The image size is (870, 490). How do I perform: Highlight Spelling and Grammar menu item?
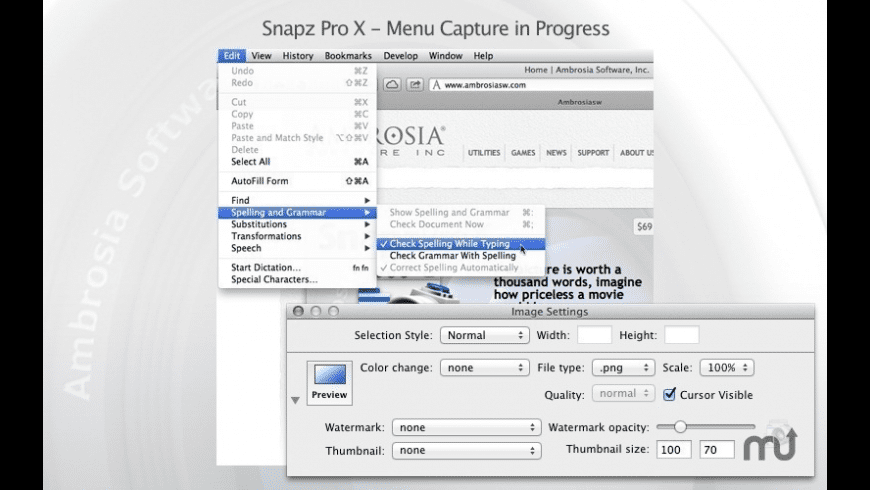[x=297, y=213]
